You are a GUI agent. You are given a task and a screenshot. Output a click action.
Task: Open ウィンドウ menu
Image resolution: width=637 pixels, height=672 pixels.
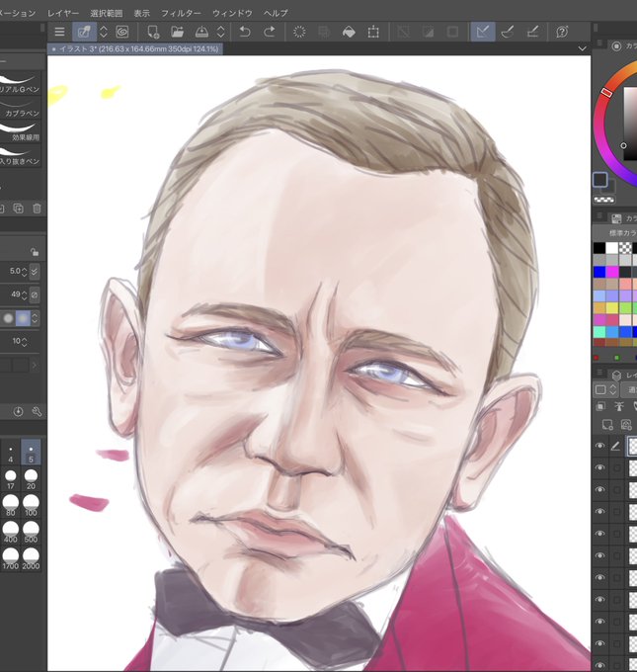pos(232,13)
